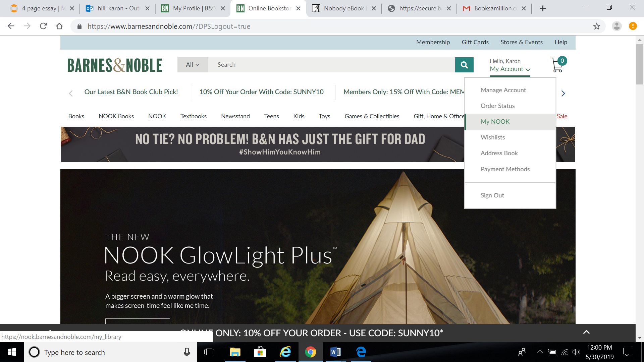Expand the All search category dropdown
This screenshot has width=644, height=362.
tap(193, 65)
